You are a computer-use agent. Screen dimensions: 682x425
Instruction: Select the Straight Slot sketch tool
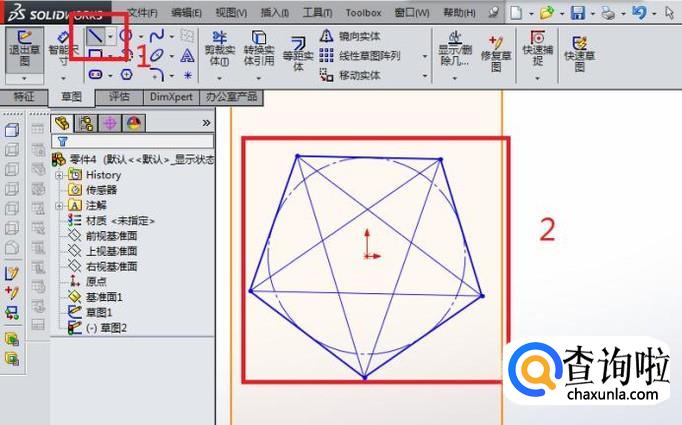tap(95, 75)
